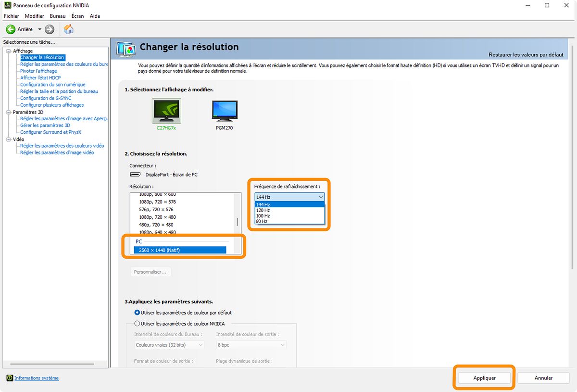Image resolution: width=577 pixels, height=392 pixels.
Task: Open Régler la taille et la position du bureau
Action: [x=59, y=91]
